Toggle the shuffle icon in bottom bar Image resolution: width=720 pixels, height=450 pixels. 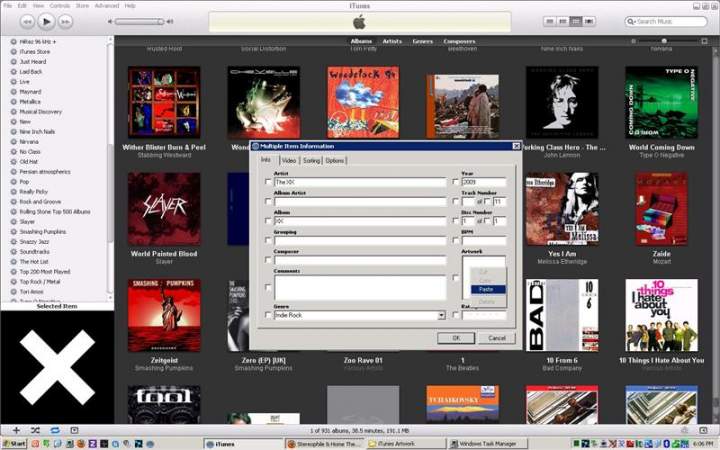pos(35,430)
